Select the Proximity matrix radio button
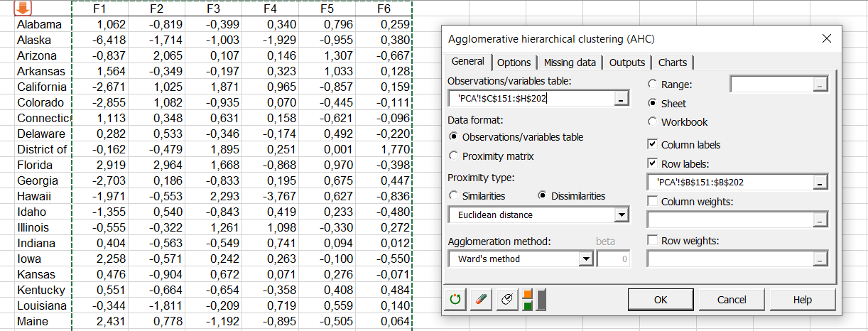The width and height of the screenshot is (868, 331). (x=454, y=156)
